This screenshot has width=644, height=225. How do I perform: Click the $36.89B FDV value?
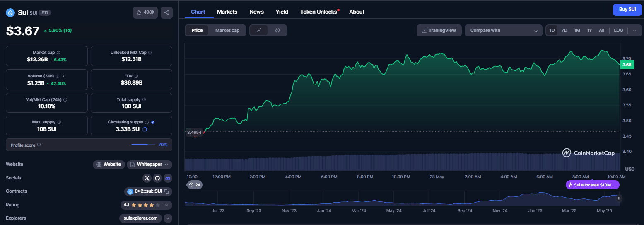pyautogui.click(x=132, y=82)
